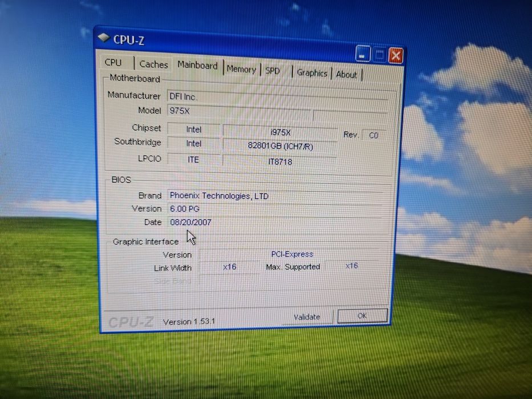Open the Graphics tab
Viewport: 532px width, 399px height.
pyautogui.click(x=312, y=72)
